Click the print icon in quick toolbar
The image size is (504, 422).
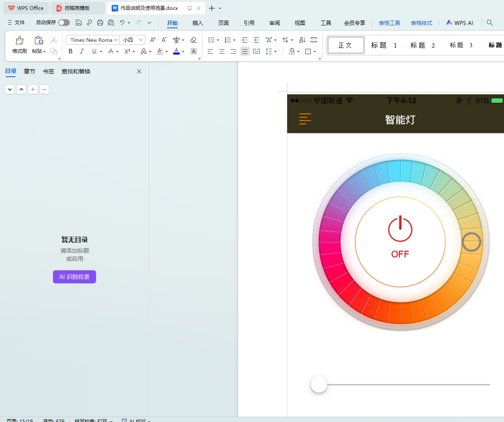click(100, 23)
